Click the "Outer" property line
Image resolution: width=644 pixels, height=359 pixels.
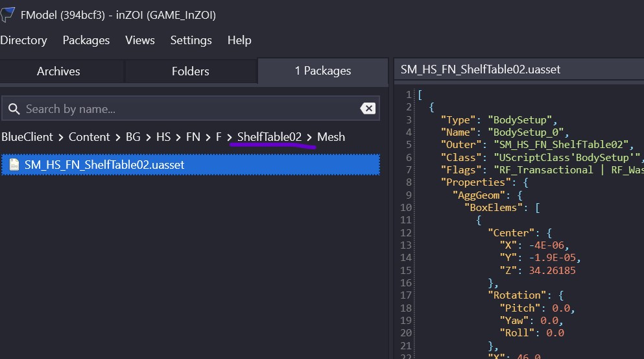[x=537, y=145]
